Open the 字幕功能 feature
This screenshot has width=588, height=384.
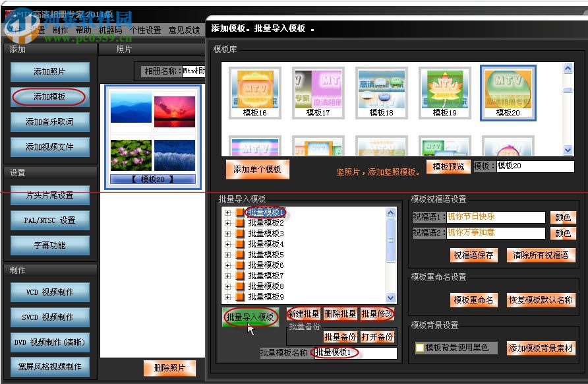(x=50, y=245)
